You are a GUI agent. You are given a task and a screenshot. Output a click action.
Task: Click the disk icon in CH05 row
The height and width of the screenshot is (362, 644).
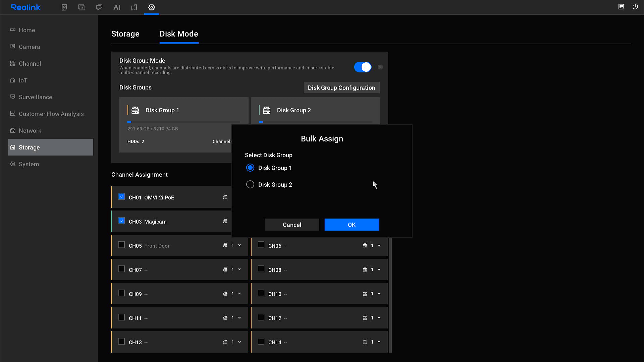225,246
